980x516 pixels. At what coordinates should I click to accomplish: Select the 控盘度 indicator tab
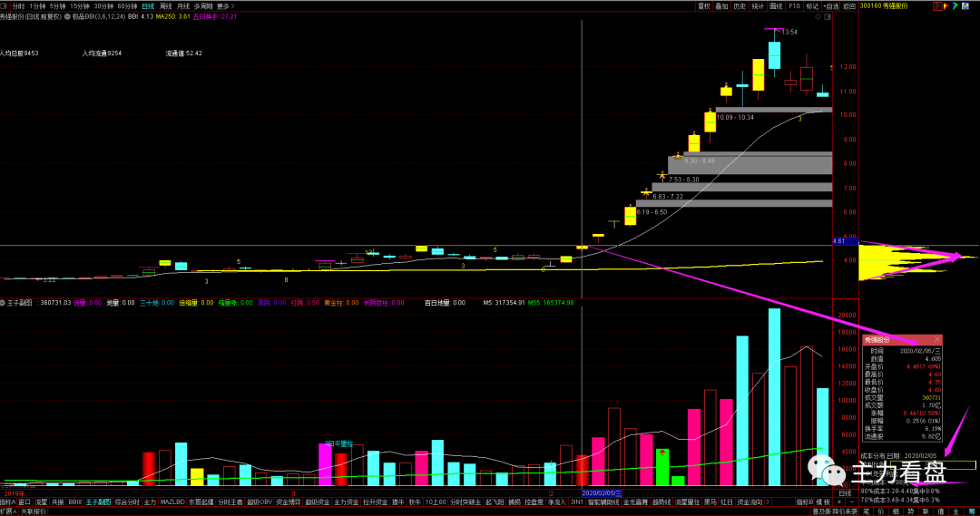534,502
